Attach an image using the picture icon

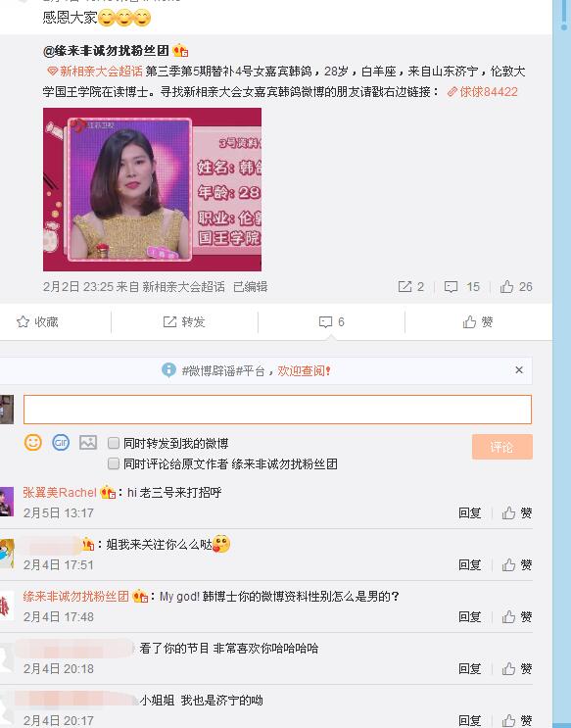pyautogui.click(x=88, y=443)
